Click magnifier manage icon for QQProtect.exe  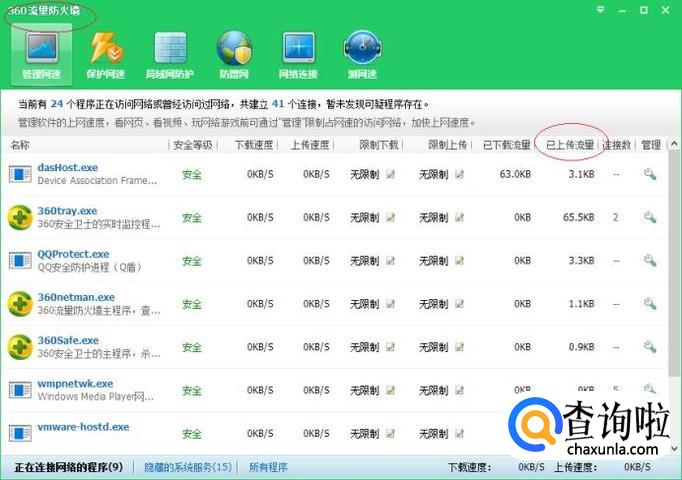[x=650, y=260]
